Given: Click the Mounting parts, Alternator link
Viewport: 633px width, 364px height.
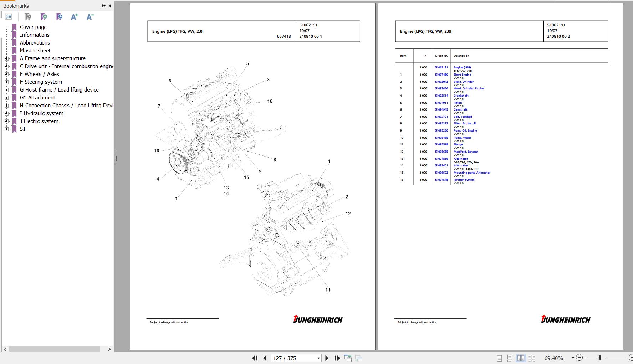Looking at the screenshot, I should pos(472,173).
